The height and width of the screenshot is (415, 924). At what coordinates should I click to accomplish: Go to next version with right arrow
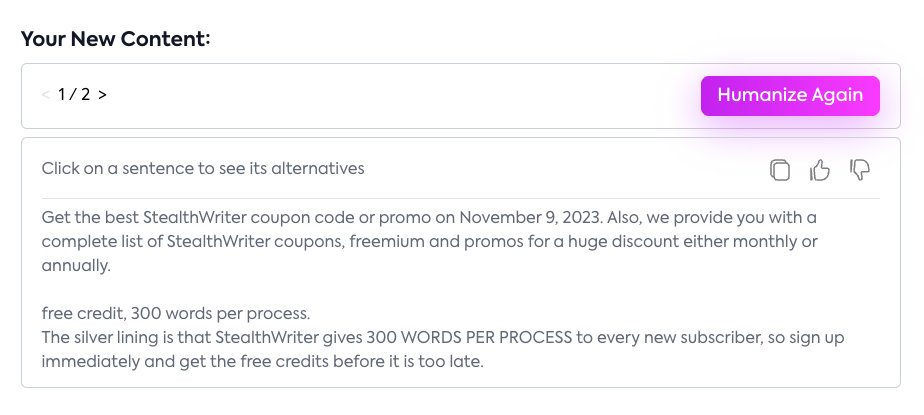pos(102,95)
